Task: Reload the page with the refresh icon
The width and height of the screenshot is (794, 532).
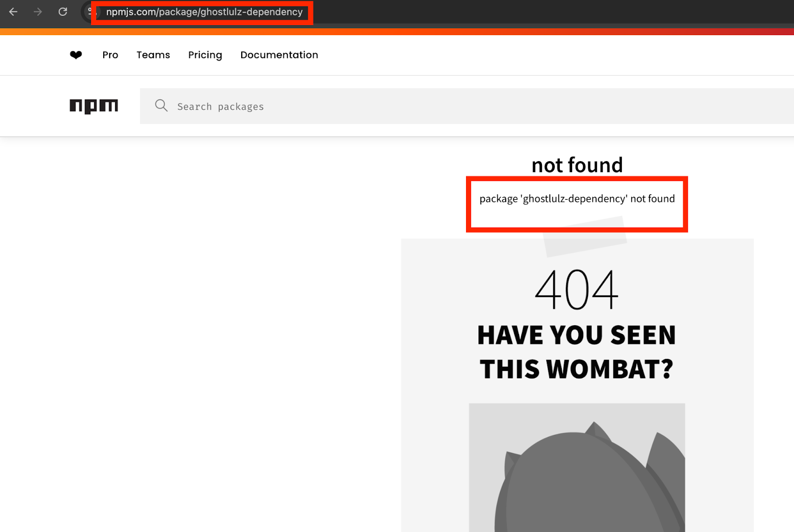Action: (63, 11)
